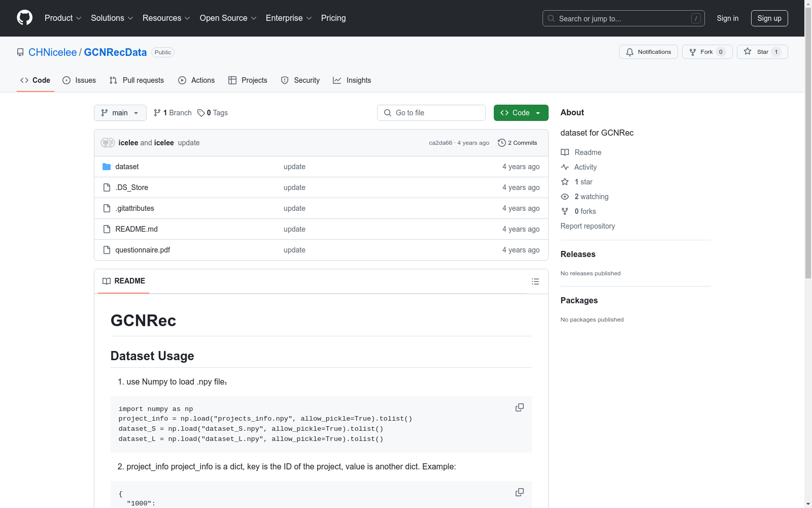Click the star count badge showing 1
Image resolution: width=812 pixels, height=508 pixels.
[x=776, y=52]
